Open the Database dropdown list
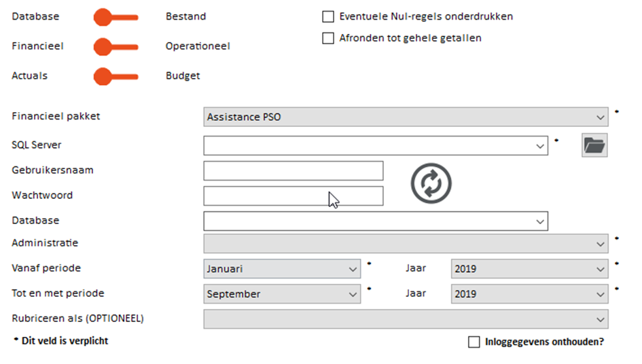The width and height of the screenshot is (642, 364). (376, 221)
